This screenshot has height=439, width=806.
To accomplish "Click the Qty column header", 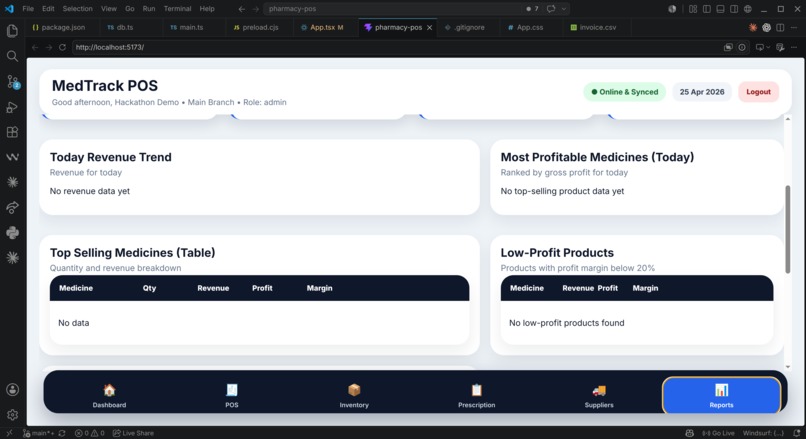I will (x=149, y=288).
